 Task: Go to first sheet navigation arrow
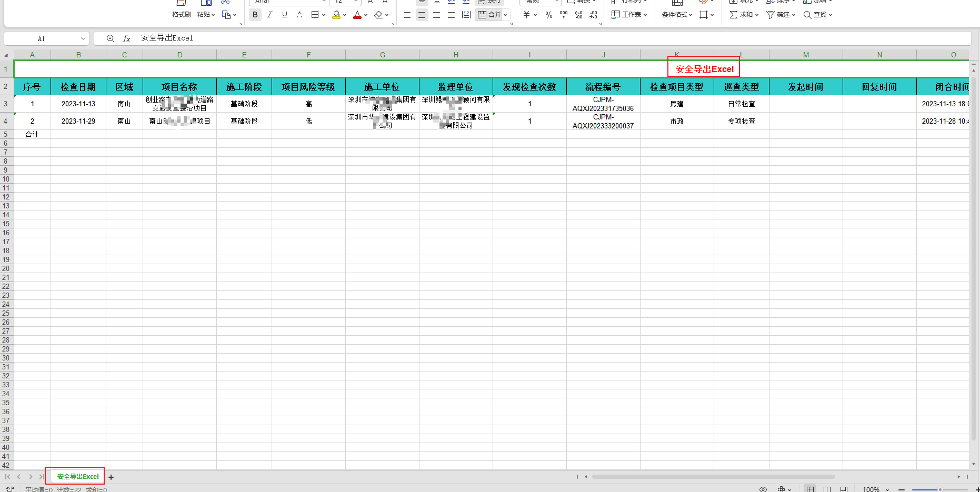(x=7, y=477)
